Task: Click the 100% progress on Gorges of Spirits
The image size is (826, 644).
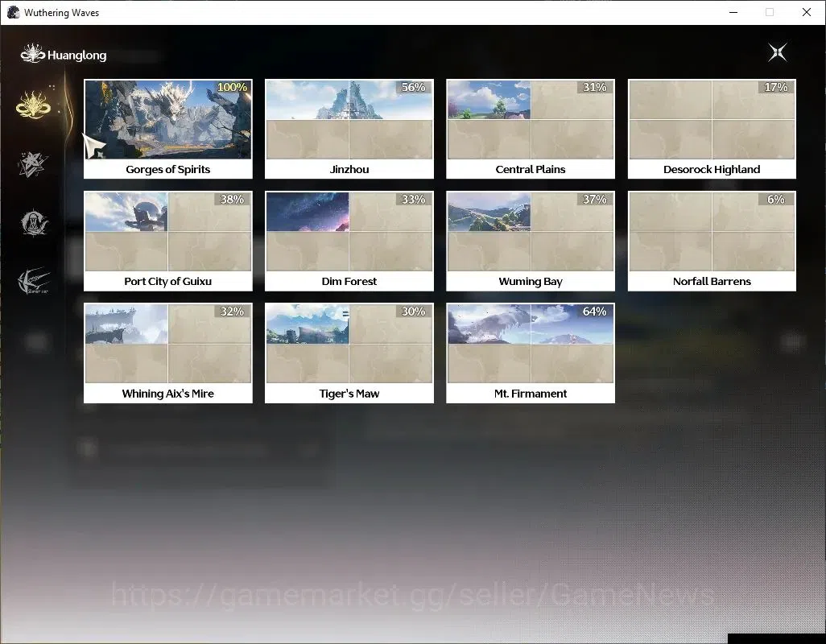Action: [233, 88]
